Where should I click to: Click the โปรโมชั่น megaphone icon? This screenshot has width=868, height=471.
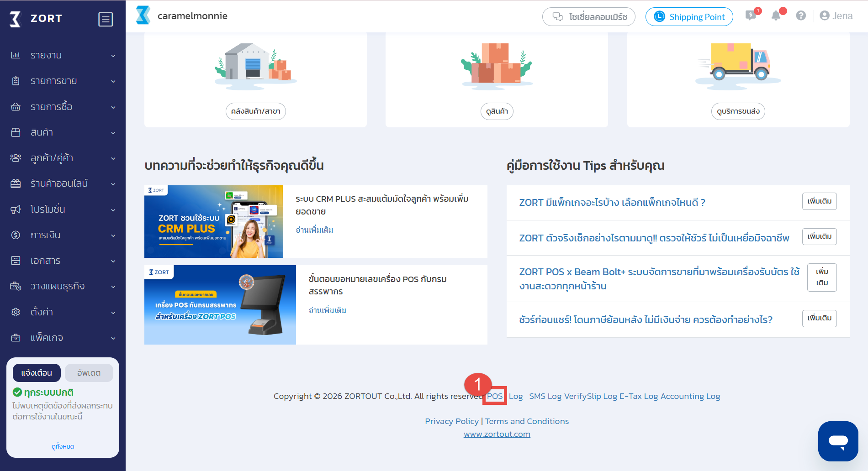click(16, 209)
